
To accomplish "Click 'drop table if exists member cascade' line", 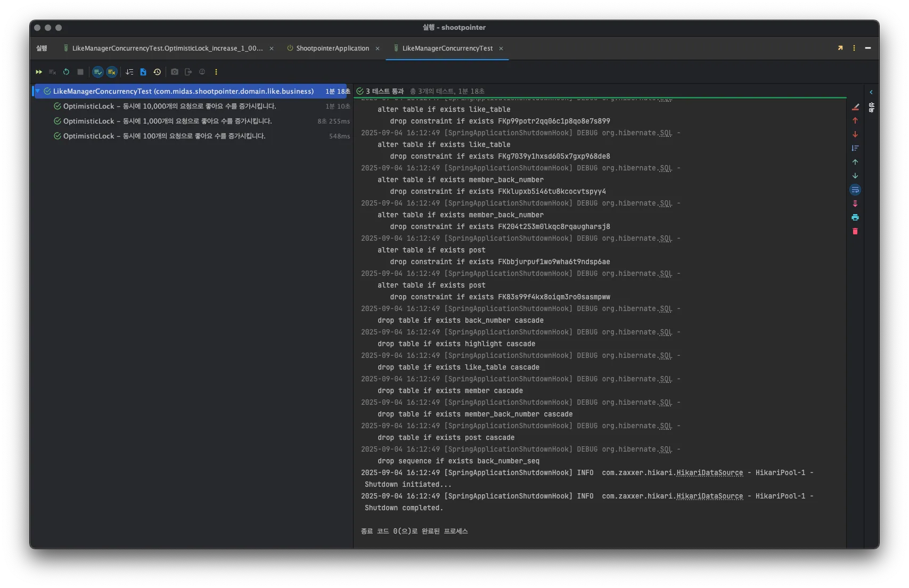I will pos(450,391).
